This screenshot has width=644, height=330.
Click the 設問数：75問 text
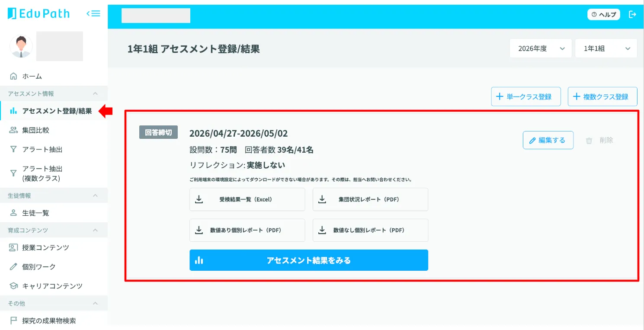click(213, 150)
